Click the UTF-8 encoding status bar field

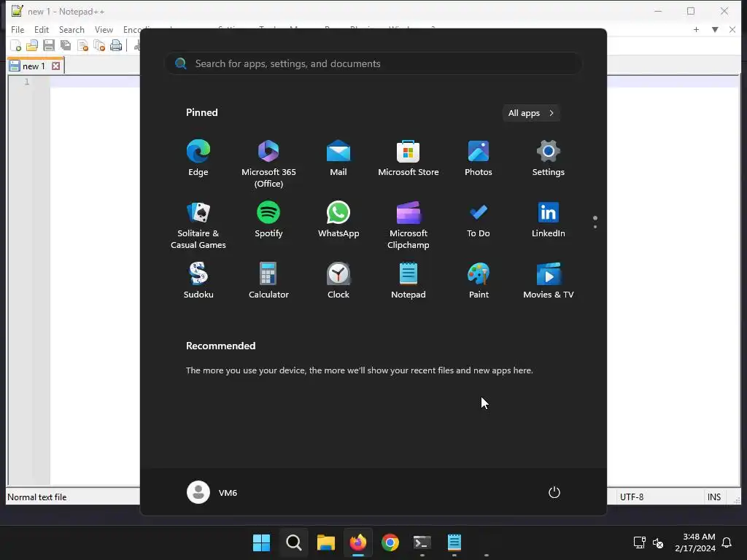[x=632, y=497]
